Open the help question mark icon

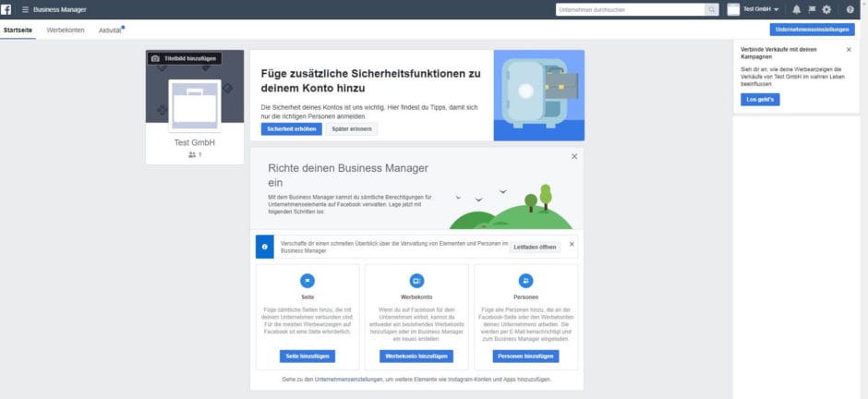pos(850,9)
